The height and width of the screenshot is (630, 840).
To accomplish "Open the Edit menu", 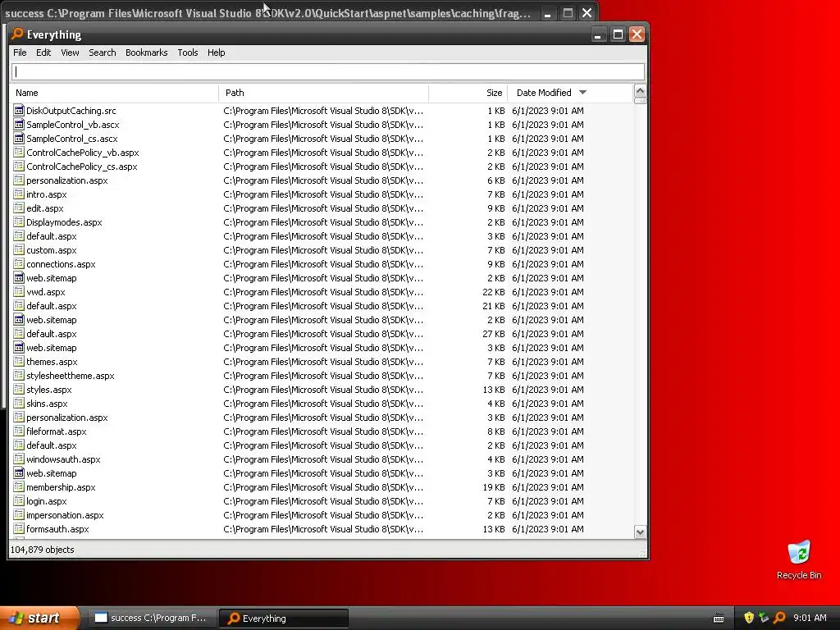I will pos(43,52).
